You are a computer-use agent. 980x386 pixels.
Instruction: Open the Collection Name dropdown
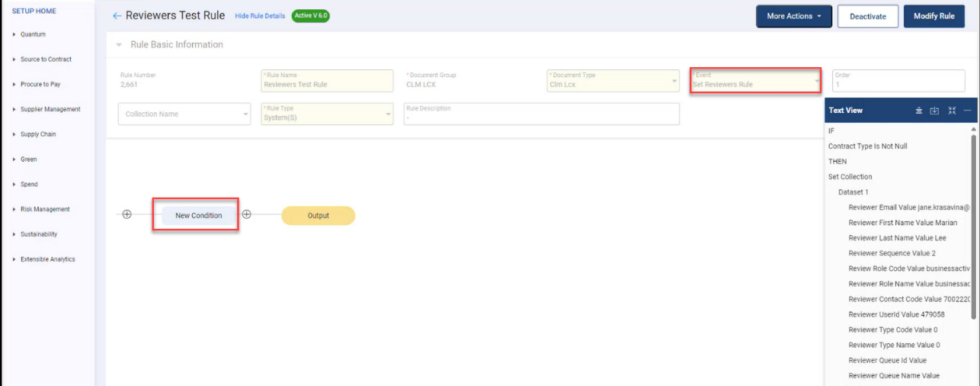[184, 114]
